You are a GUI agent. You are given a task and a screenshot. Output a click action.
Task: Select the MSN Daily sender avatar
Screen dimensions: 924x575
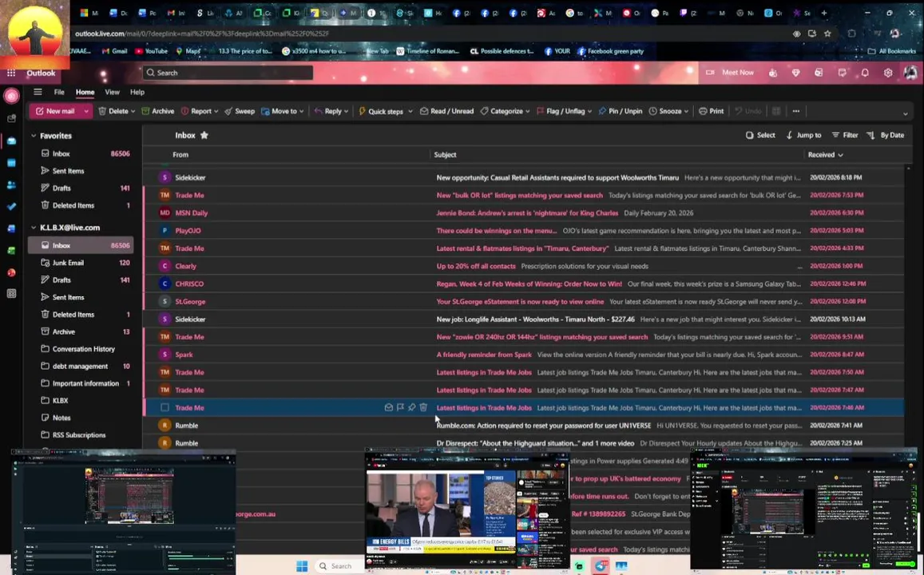(165, 212)
